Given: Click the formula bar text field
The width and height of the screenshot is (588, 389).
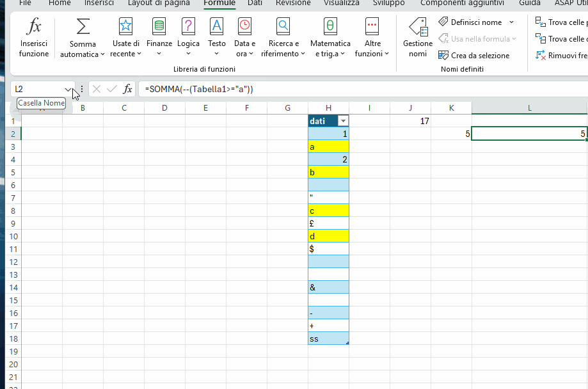Looking at the screenshot, I should (363, 89).
